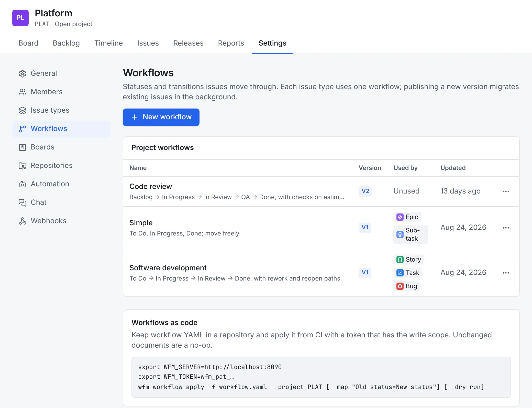Click the red Bug icon
The image size is (532, 408).
coord(400,286)
